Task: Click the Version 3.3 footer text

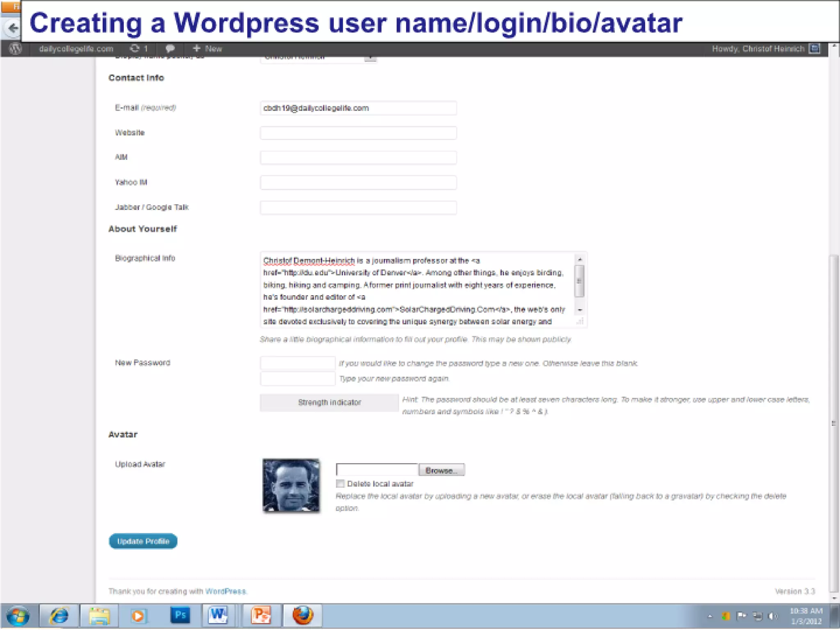Action: [x=795, y=591]
